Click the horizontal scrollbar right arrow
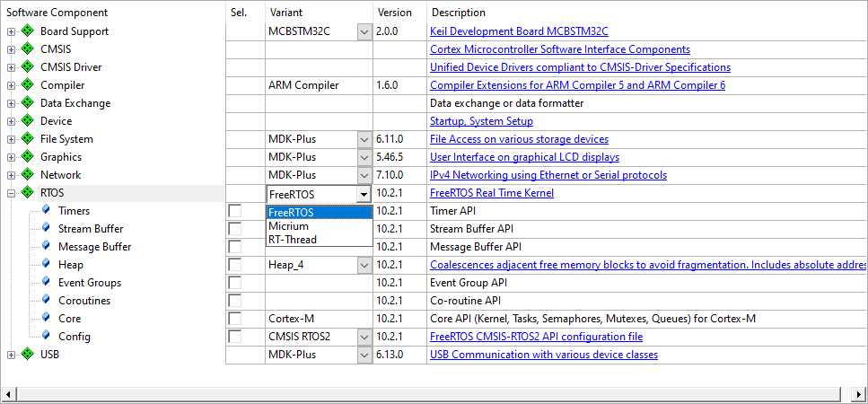The height and width of the screenshot is (404, 868). coord(858,394)
